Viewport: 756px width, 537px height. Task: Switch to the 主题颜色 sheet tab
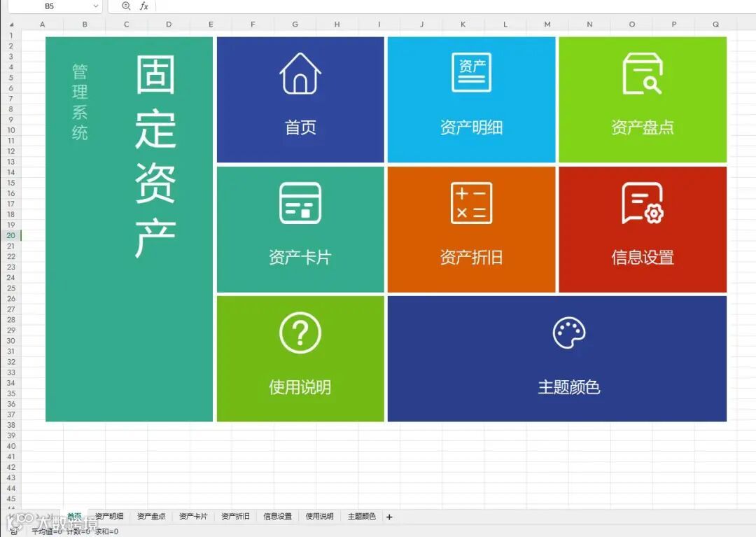click(x=362, y=516)
